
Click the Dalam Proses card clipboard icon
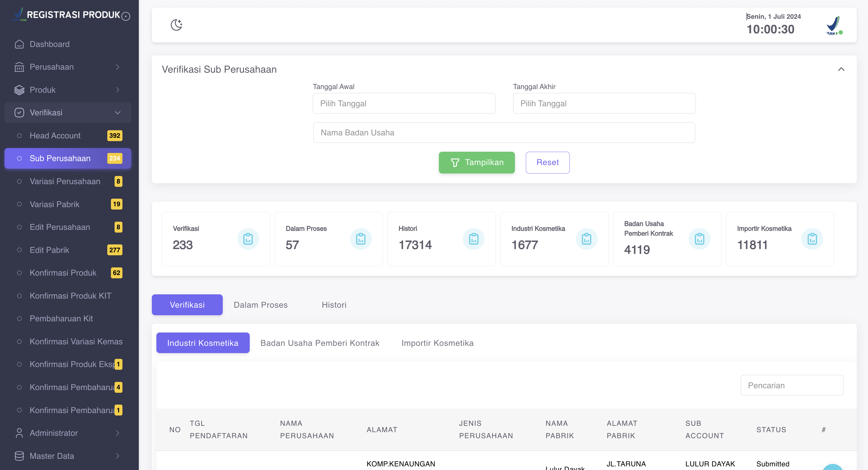(x=361, y=239)
